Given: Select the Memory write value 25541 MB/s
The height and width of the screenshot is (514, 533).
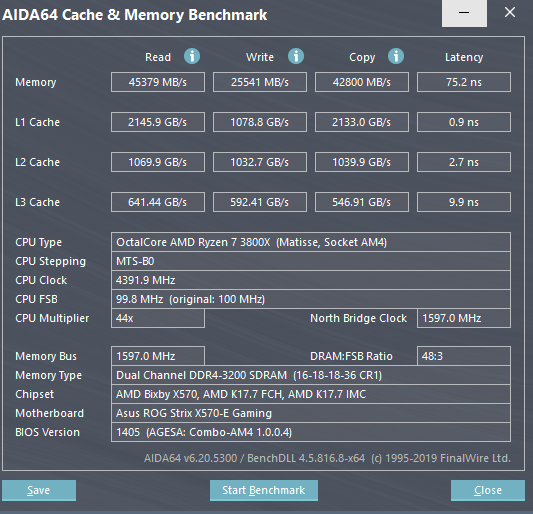Looking at the screenshot, I should click(x=260, y=82).
